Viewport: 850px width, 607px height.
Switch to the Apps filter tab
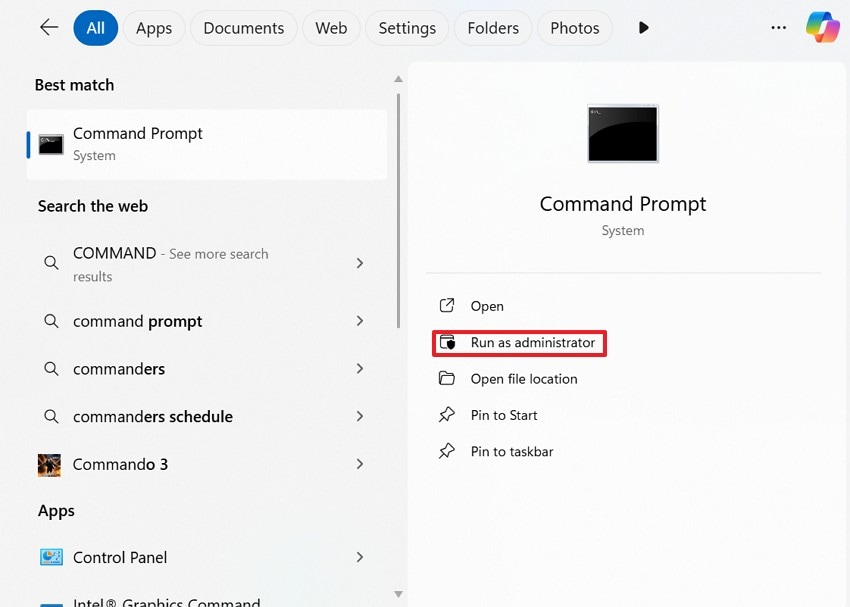[154, 28]
